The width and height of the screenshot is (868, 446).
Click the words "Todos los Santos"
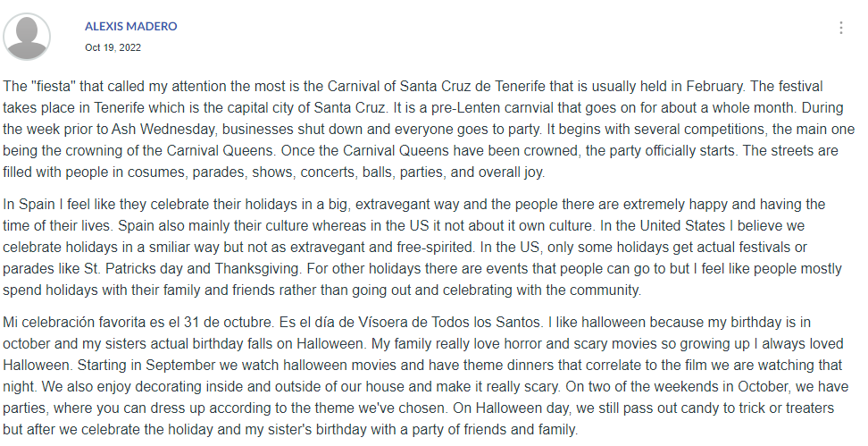click(488, 322)
